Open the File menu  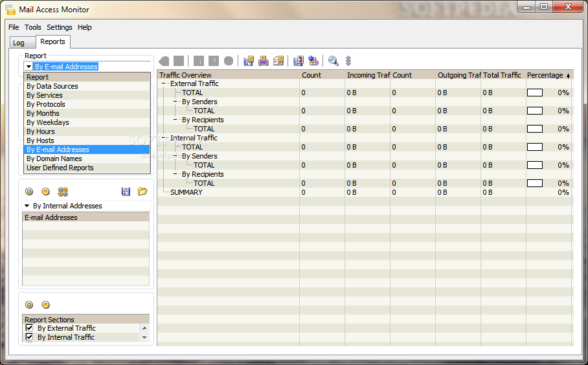(14, 27)
